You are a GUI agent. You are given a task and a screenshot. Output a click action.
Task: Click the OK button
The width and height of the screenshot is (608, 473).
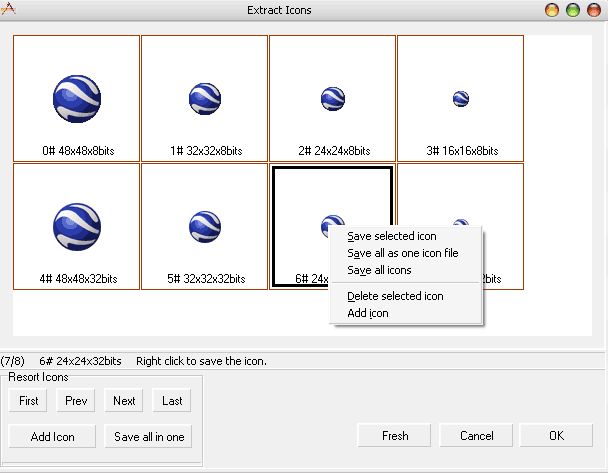click(556, 435)
